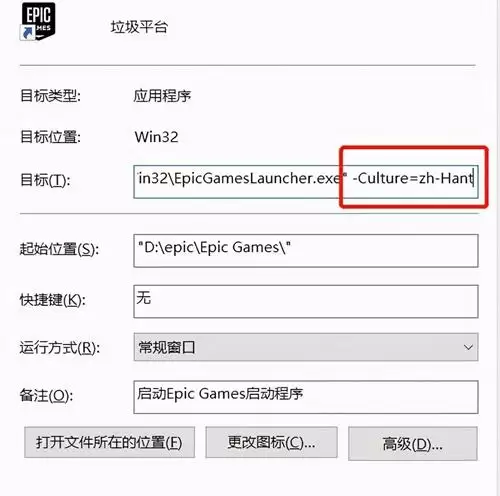The image size is (500, 496).
Task: Click the shortcut name field 垃圾平台
Action: click(139, 27)
